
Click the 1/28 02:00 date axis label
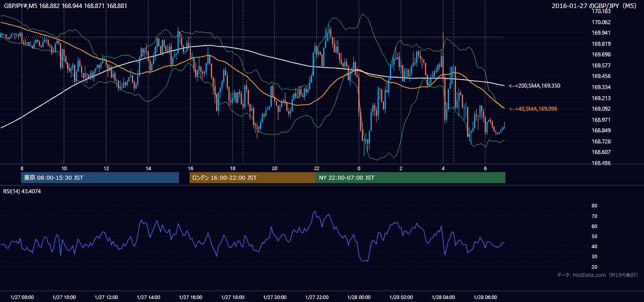[x=401, y=297]
